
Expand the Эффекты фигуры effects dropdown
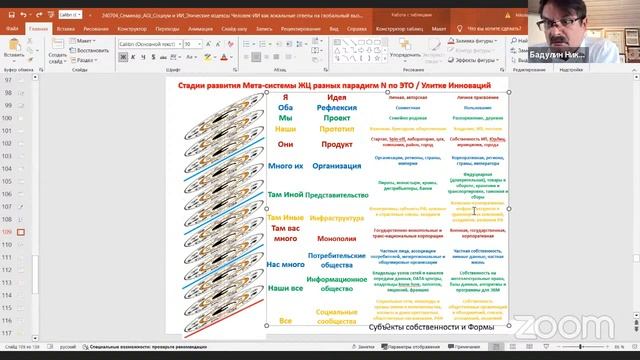click(473, 60)
